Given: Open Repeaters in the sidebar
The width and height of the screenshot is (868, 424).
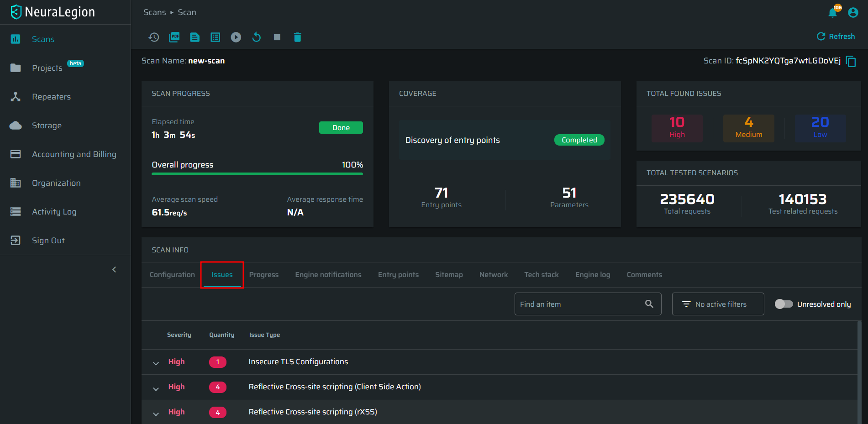Looking at the screenshot, I should tap(51, 97).
